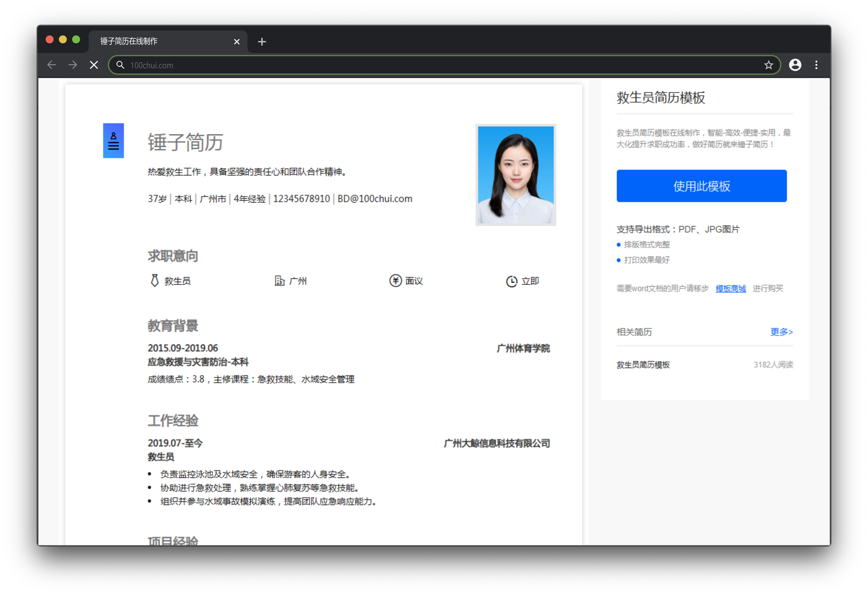Click the building icon beside 广州
This screenshot has width=868, height=595.
[280, 280]
